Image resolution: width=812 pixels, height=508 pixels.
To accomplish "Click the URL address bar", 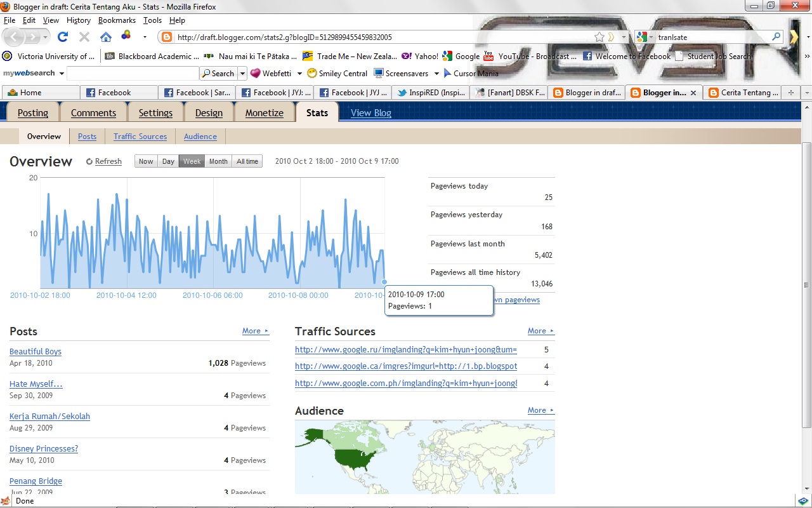I will click(x=384, y=37).
